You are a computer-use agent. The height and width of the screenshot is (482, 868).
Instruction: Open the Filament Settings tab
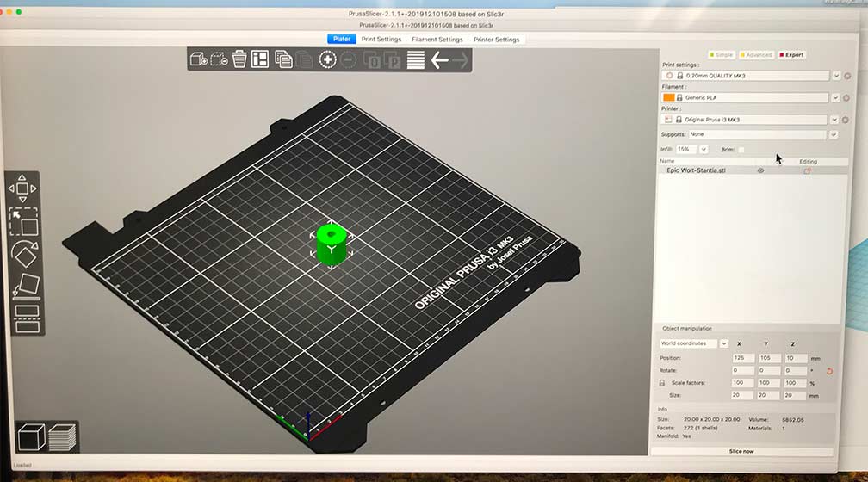437,40
